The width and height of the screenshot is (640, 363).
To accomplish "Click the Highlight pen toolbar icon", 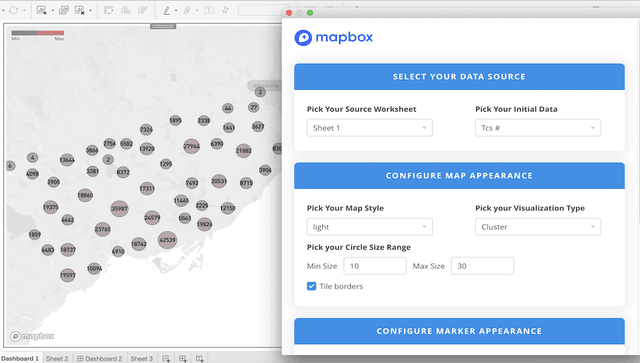I will click(x=167, y=10).
